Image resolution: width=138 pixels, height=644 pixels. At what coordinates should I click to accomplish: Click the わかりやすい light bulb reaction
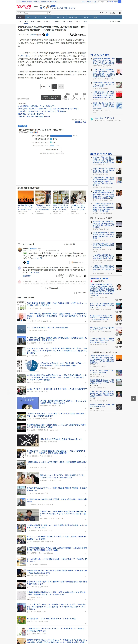point(74,97)
